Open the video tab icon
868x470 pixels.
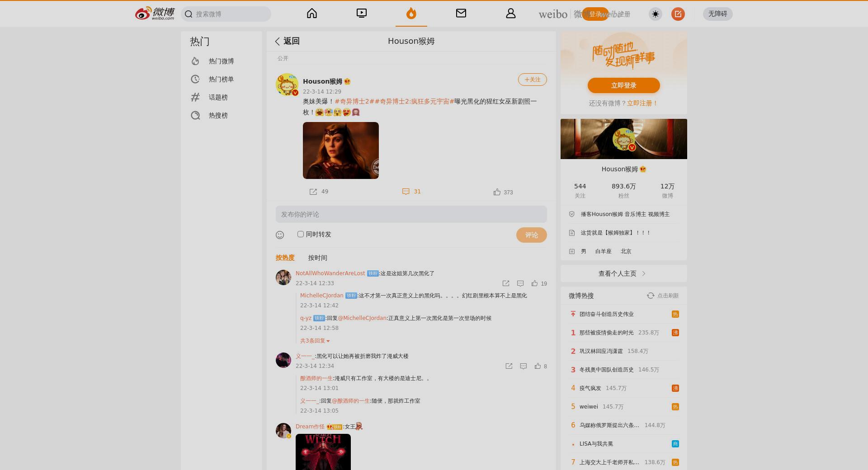(x=362, y=14)
